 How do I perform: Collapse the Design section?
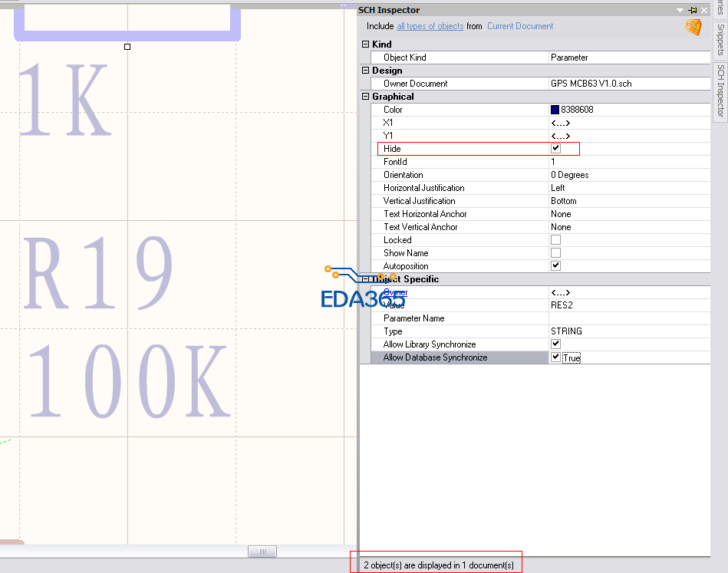(365, 70)
